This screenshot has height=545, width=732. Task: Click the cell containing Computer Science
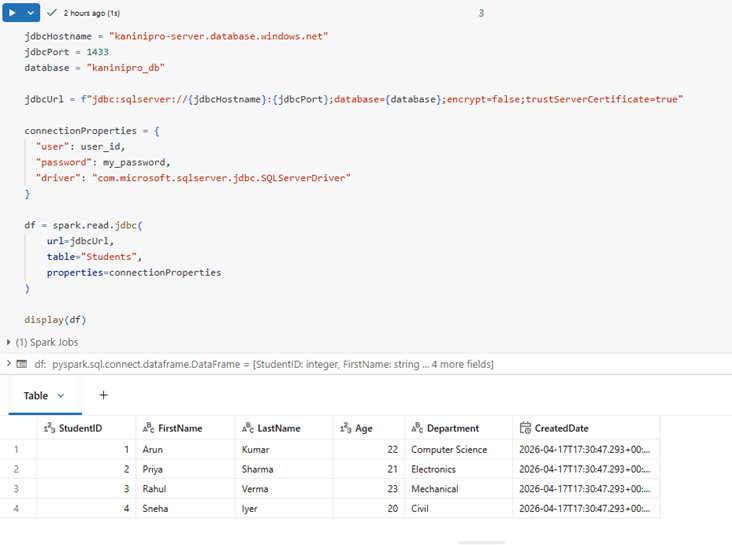point(449,450)
